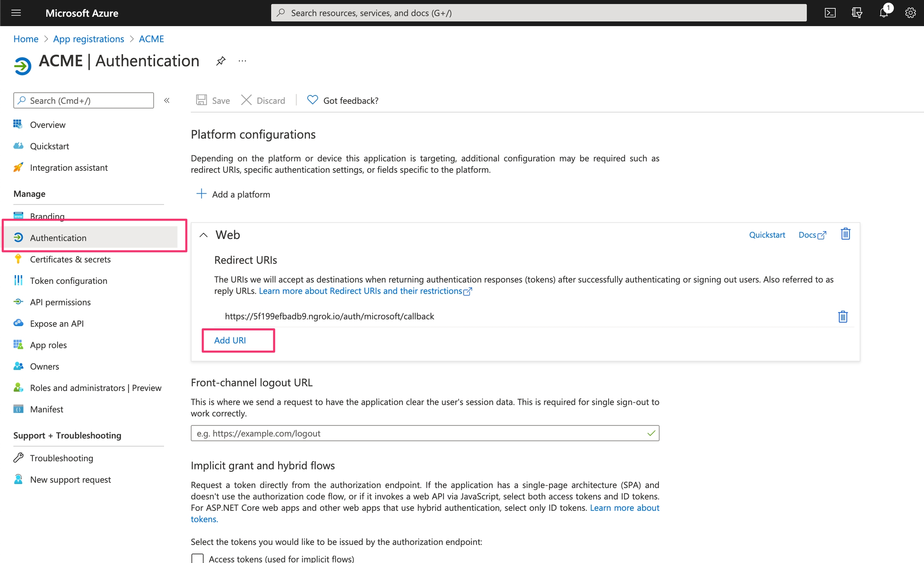Open App registrations breadcrumb link
This screenshot has width=924, height=563.
pos(89,39)
